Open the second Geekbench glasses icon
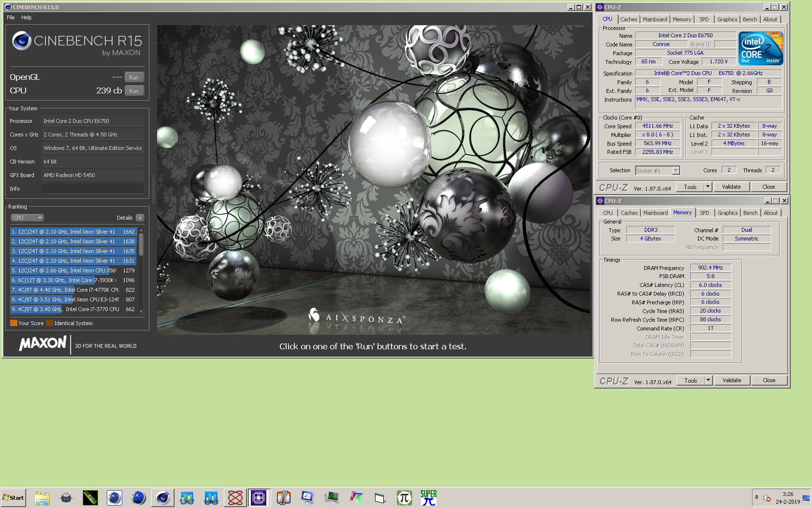The image size is (812, 508). click(211, 498)
